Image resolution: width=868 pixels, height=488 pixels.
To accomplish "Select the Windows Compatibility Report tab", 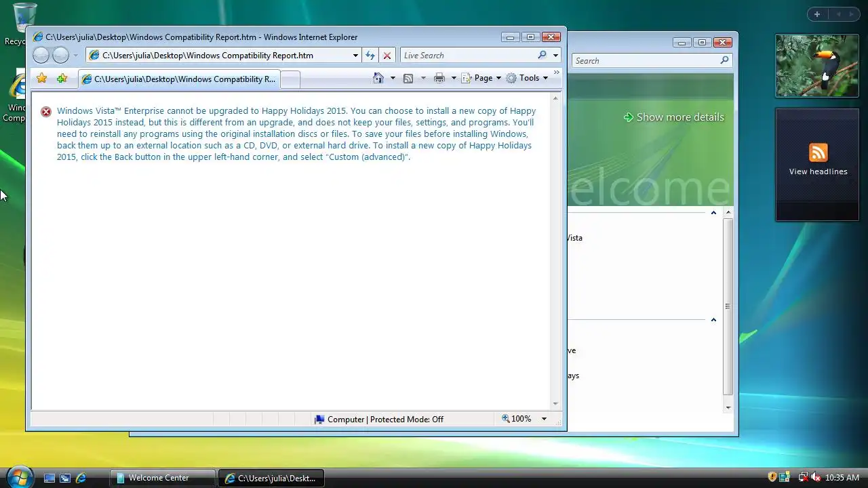I will coord(178,79).
